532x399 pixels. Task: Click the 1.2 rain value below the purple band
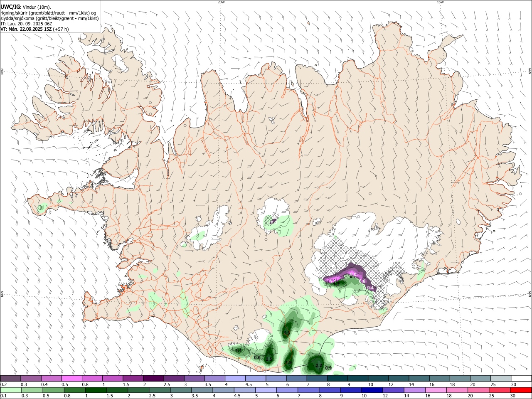[336, 284]
